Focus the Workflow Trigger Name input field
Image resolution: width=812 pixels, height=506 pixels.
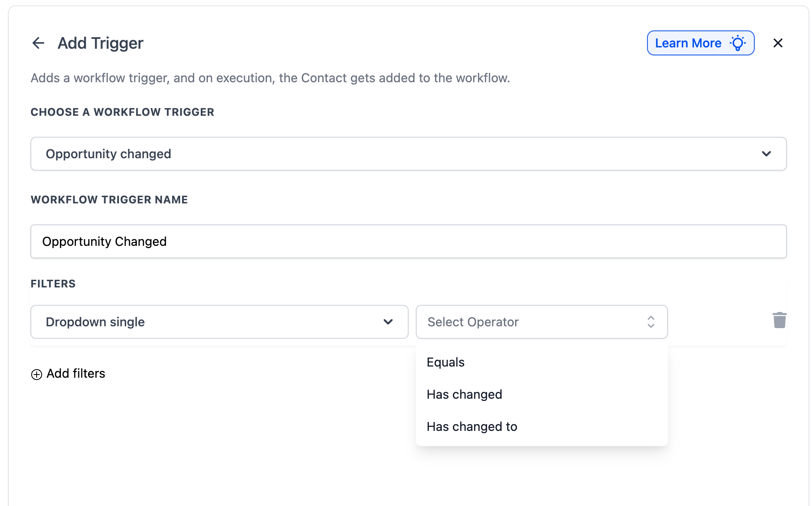409,241
